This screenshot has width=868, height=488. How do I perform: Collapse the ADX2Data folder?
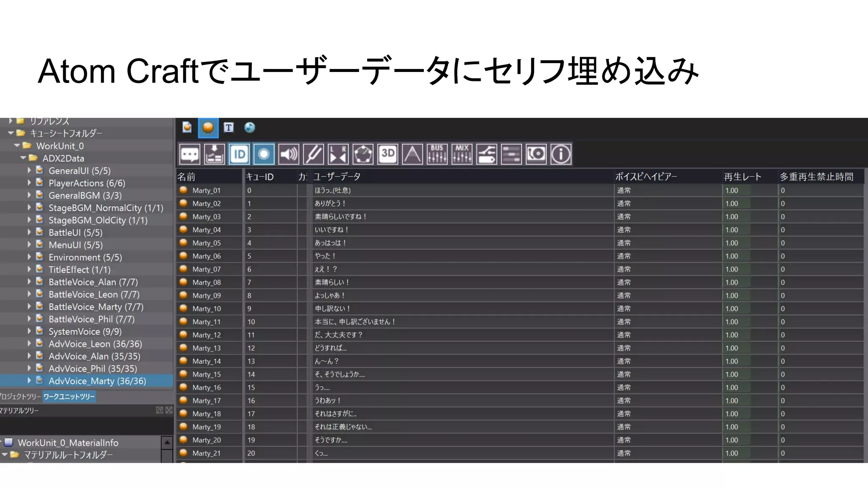click(x=23, y=158)
